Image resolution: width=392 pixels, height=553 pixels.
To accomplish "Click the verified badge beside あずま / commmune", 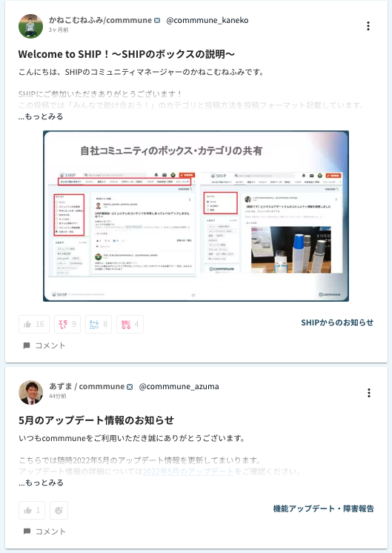I will click(130, 387).
